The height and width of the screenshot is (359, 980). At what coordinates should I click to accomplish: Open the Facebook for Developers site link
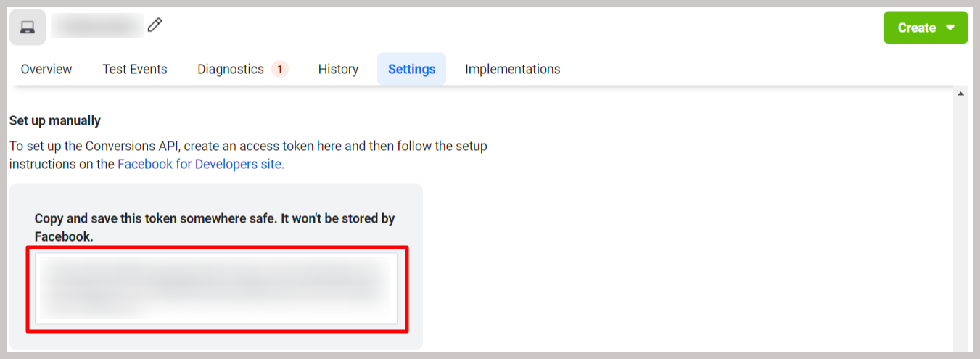pos(201,164)
